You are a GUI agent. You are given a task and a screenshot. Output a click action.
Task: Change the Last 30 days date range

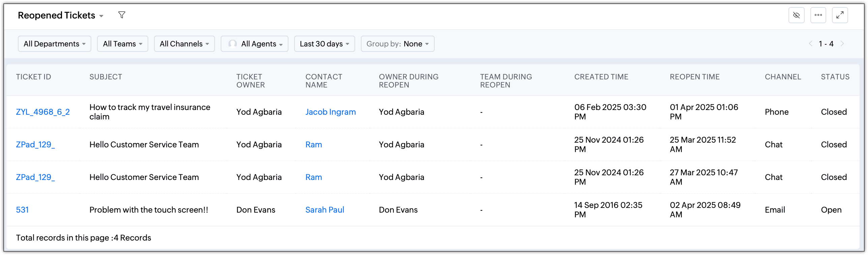click(324, 44)
